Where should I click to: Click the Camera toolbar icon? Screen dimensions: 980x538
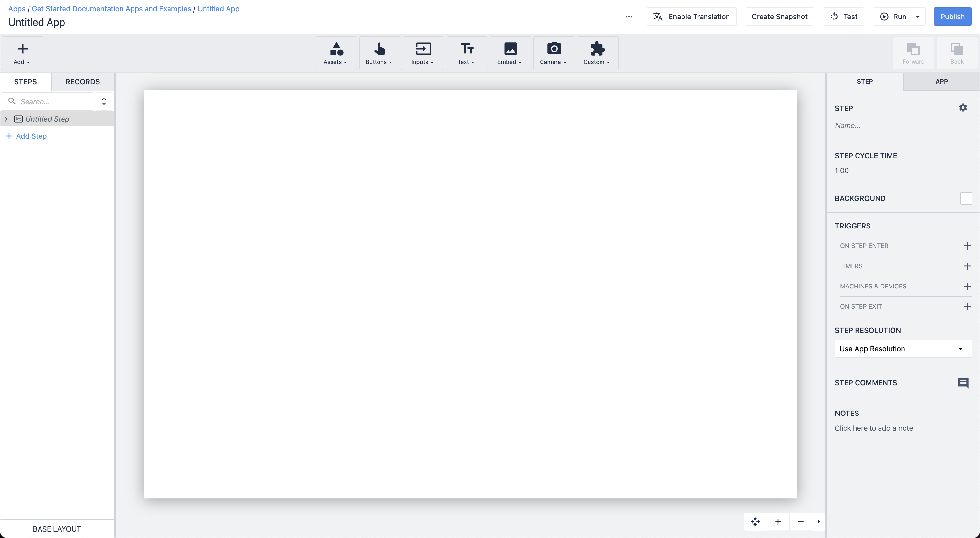(554, 53)
